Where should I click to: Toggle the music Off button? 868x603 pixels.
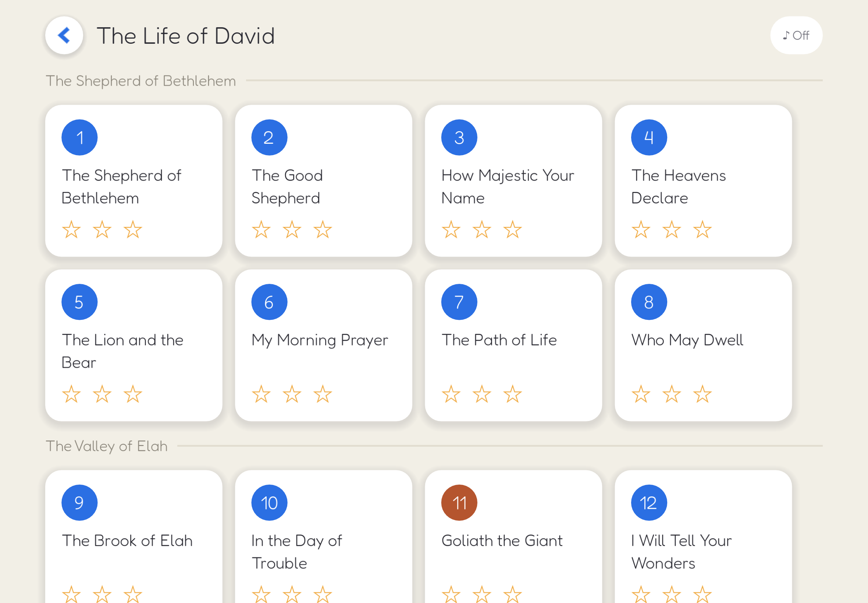click(796, 35)
